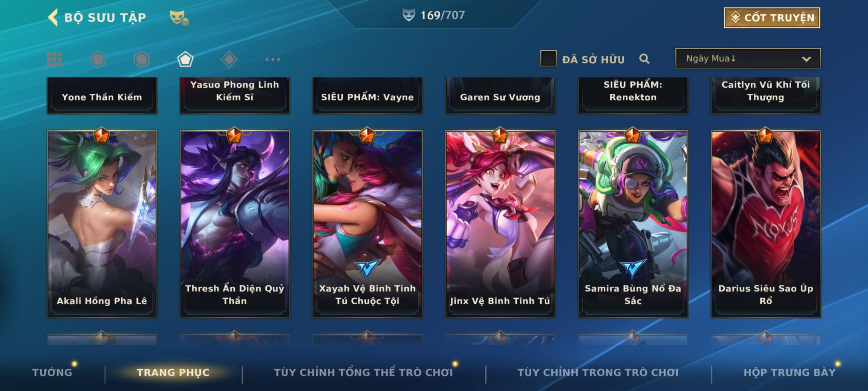This screenshot has height=391, width=868.
Task: Select the diamond rarity filter icon
Action: pyautogui.click(x=229, y=59)
